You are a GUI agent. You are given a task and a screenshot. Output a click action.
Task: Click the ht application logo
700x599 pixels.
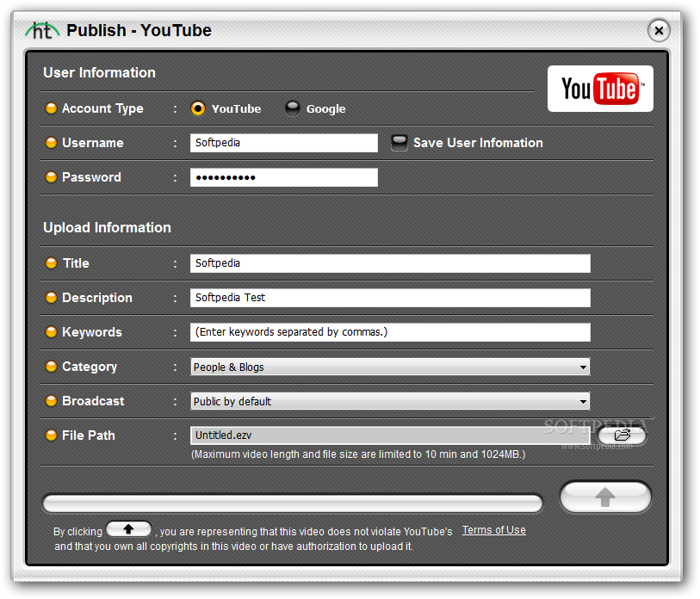point(42,30)
